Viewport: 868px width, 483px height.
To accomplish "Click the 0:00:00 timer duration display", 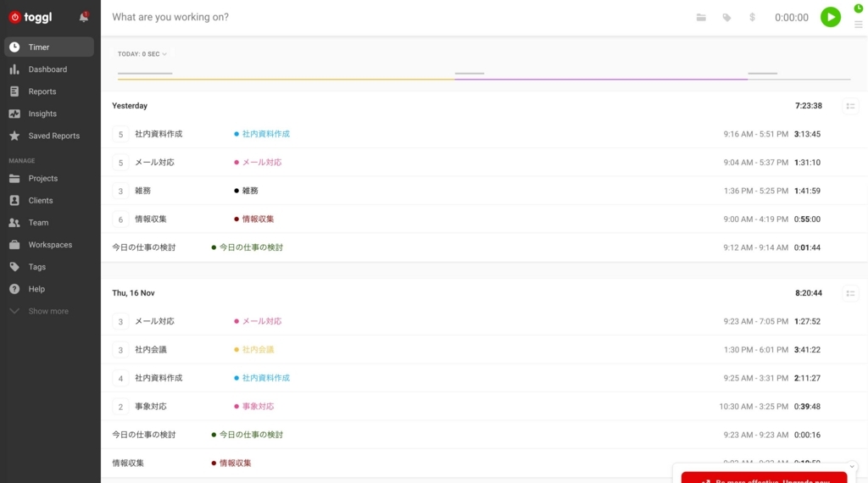I will (x=792, y=18).
